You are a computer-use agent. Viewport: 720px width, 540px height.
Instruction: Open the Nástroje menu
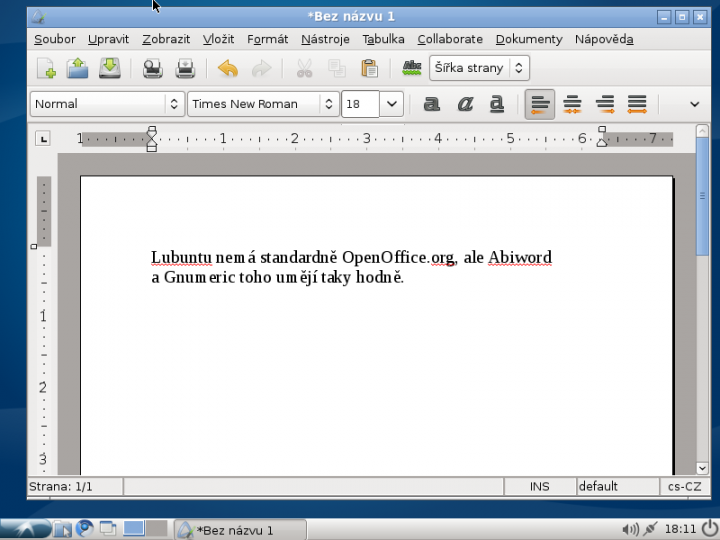[x=325, y=39]
